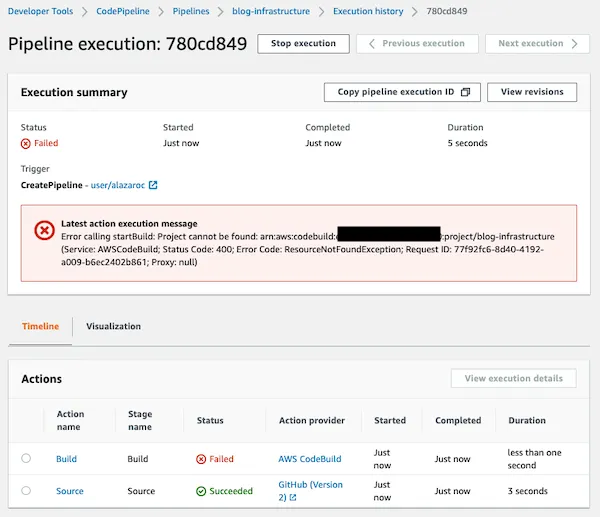Viewport: 600px width, 517px height.
Task: Click the right chevron on Next execution
Action: point(574,44)
